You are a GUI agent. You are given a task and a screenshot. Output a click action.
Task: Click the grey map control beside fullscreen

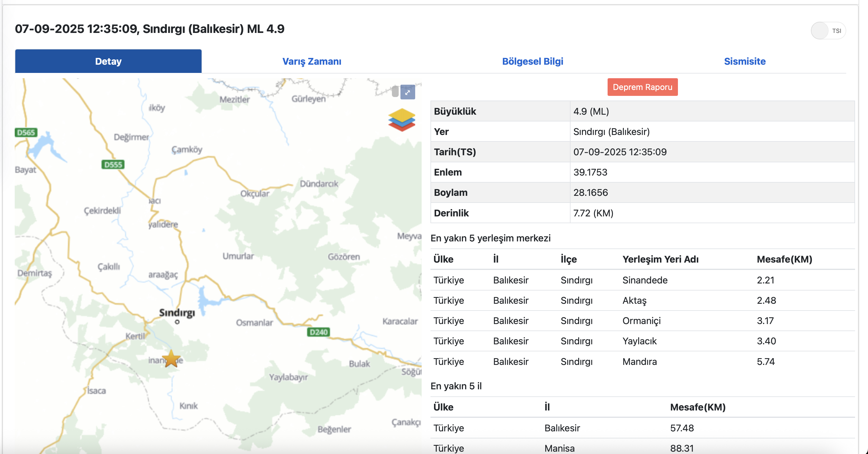(x=395, y=91)
